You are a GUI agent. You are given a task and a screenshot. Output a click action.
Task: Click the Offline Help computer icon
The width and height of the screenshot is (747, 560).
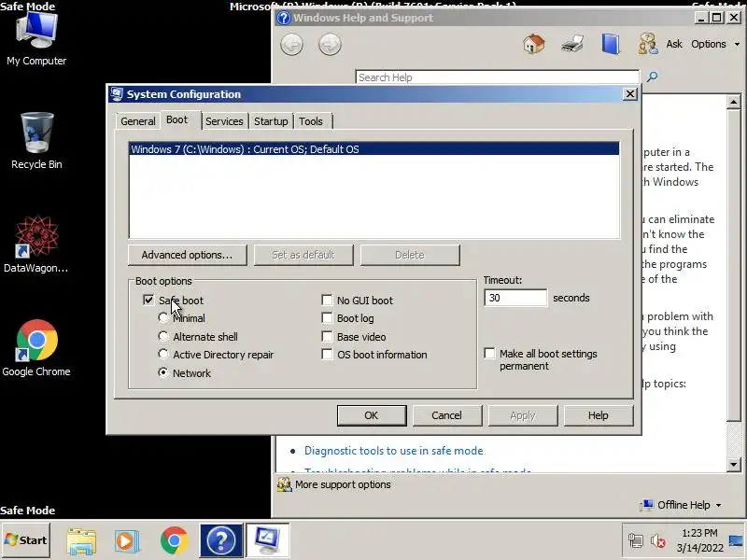pyautogui.click(x=647, y=505)
